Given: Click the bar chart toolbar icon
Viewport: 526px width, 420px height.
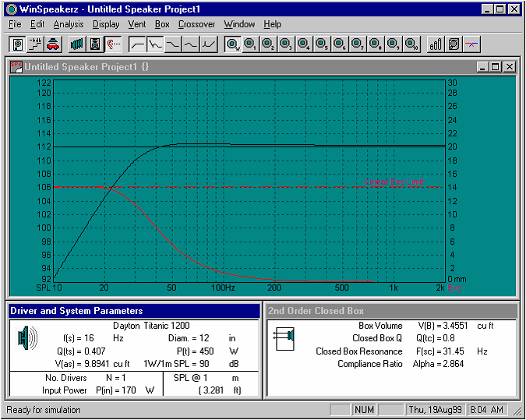Looking at the screenshot, I should pos(436,44).
